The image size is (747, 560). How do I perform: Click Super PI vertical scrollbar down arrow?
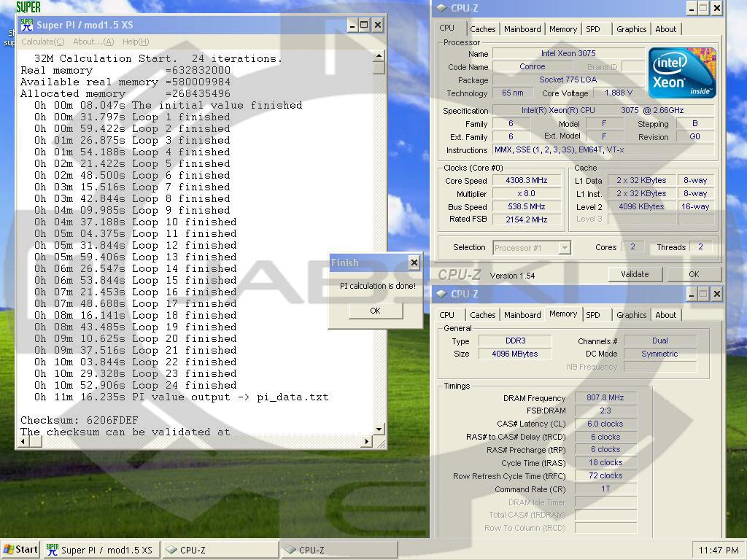click(x=379, y=429)
